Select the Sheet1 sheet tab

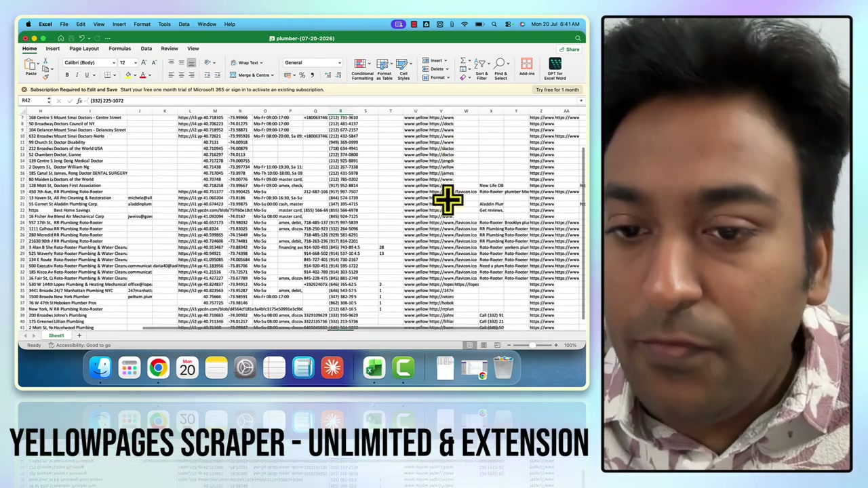[56, 335]
